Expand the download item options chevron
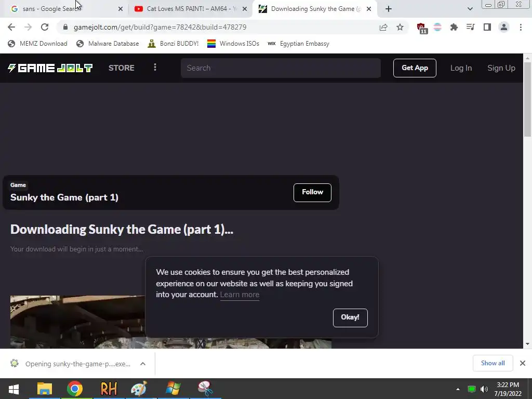Viewport: 532px width, 399px height. pyautogui.click(x=143, y=364)
